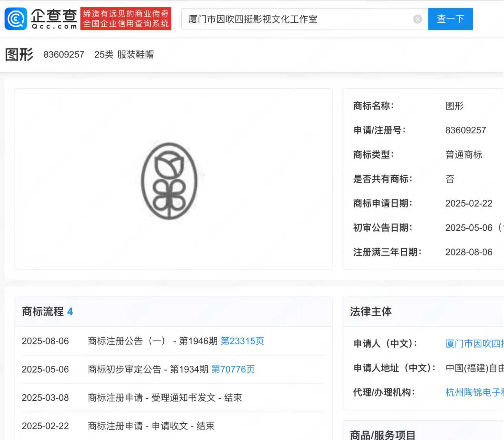Click the blue count 4 beside 商标流程

click(70, 312)
